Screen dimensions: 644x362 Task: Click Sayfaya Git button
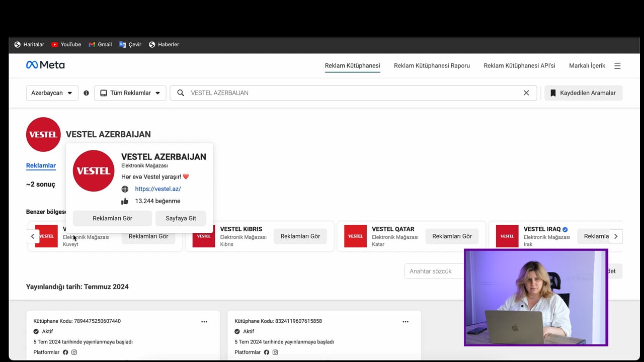(x=181, y=218)
